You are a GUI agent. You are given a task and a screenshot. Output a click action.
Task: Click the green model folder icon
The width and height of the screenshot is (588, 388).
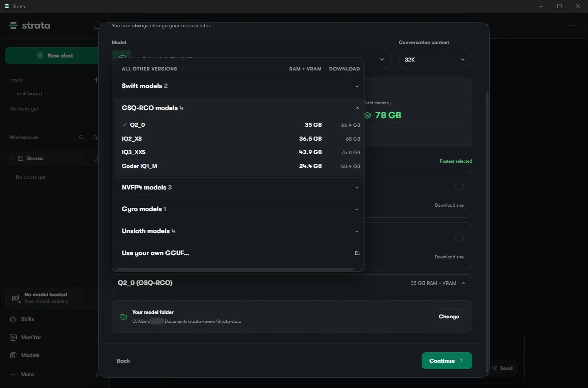click(x=124, y=317)
